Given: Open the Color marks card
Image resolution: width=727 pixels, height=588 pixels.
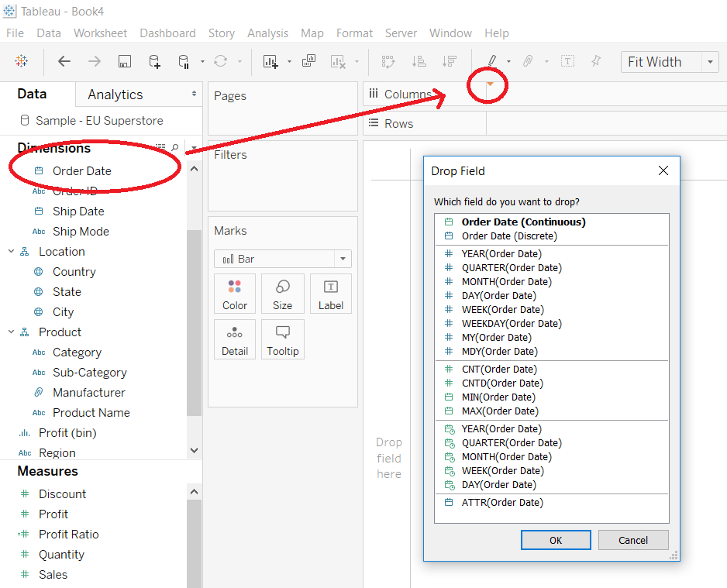Looking at the screenshot, I should tap(235, 294).
